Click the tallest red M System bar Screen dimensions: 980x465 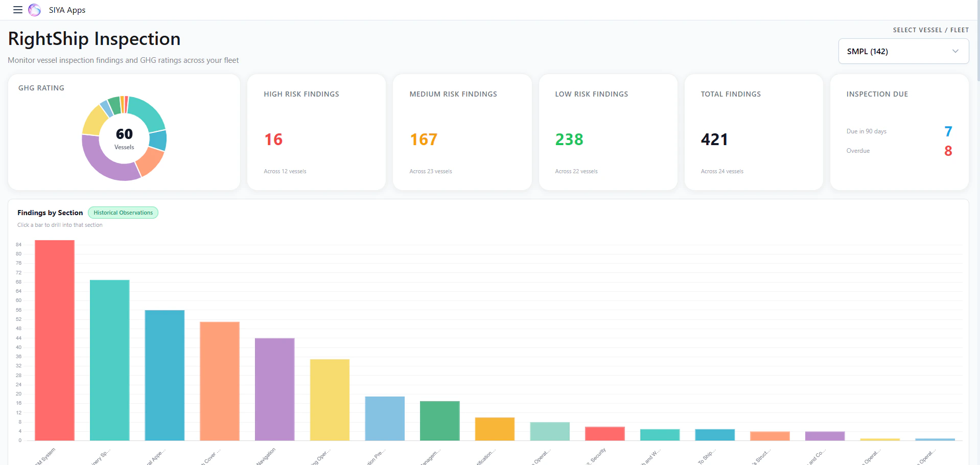[x=55, y=340]
